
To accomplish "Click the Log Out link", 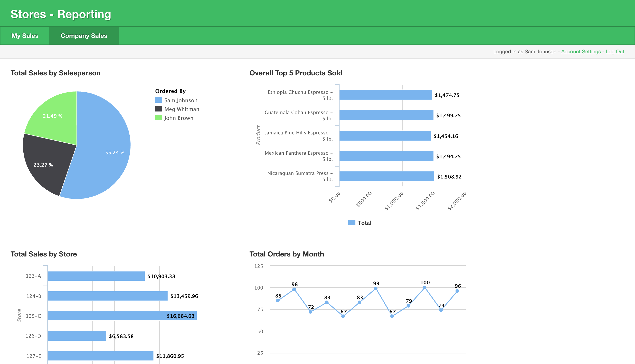I will pyautogui.click(x=615, y=52).
